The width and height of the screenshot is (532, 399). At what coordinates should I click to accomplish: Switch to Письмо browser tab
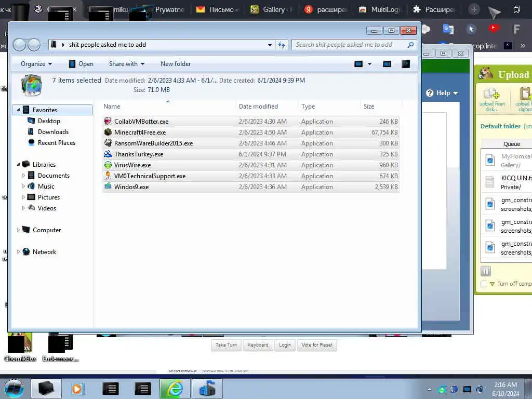tap(218, 9)
